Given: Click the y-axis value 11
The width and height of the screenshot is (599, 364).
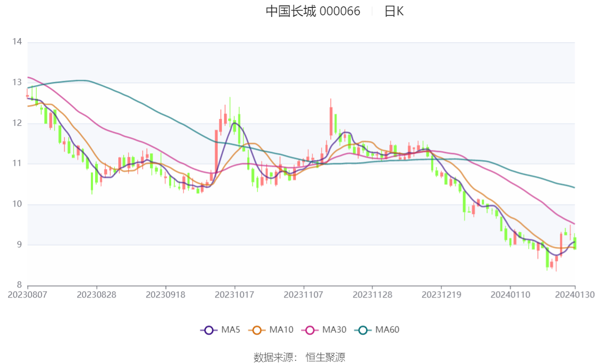Looking at the screenshot, I should pyautogui.click(x=17, y=163).
